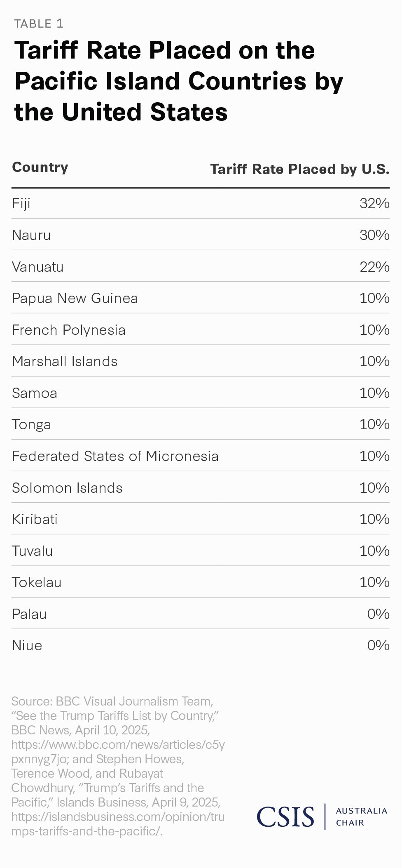
Task: Click Vanuatu's 22% tariff rate
Action: click(374, 267)
